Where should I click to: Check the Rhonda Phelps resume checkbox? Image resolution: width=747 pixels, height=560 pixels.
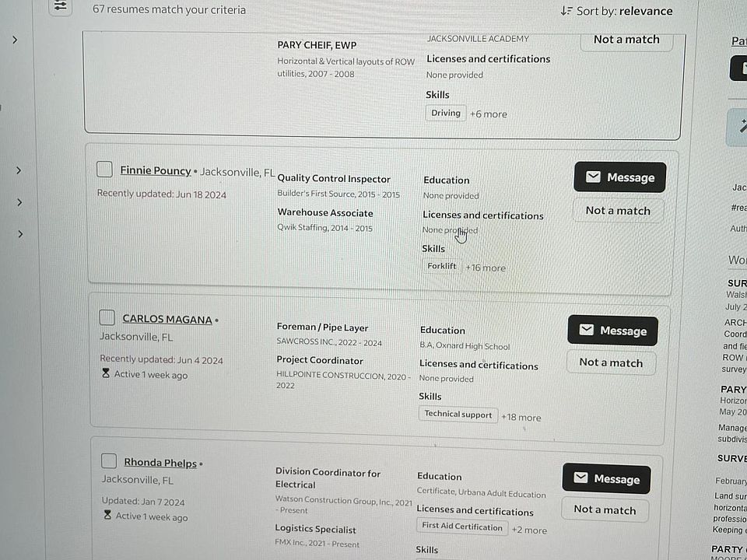click(109, 461)
